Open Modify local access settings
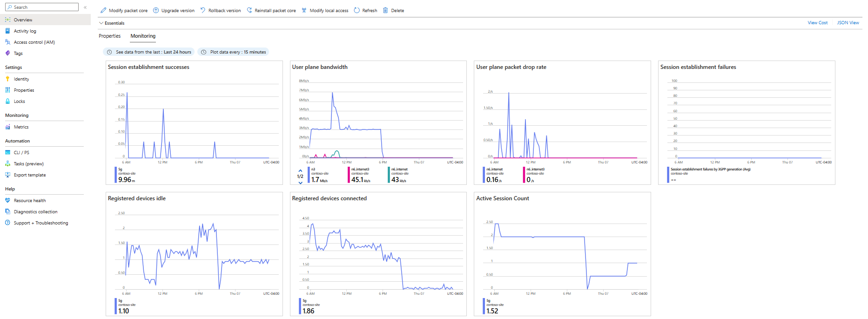The width and height of the screenshot is (868, 319). pyautogui.click(x=325, y=10)
